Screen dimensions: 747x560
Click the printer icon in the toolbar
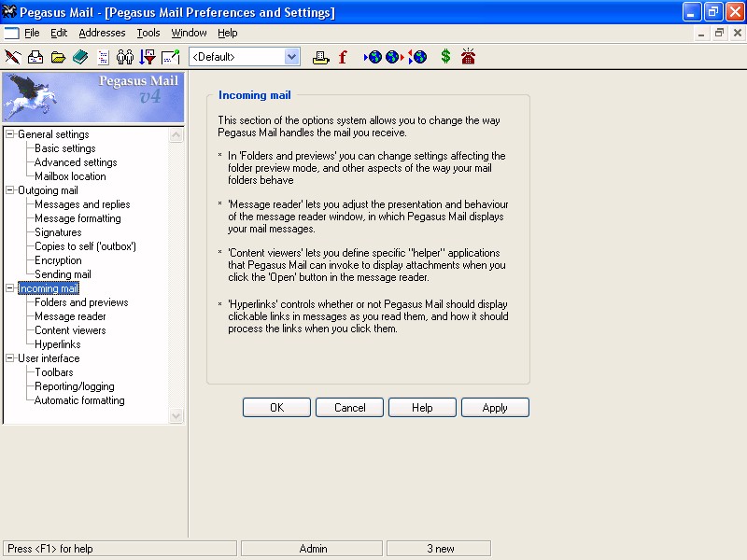coord(320,57)
